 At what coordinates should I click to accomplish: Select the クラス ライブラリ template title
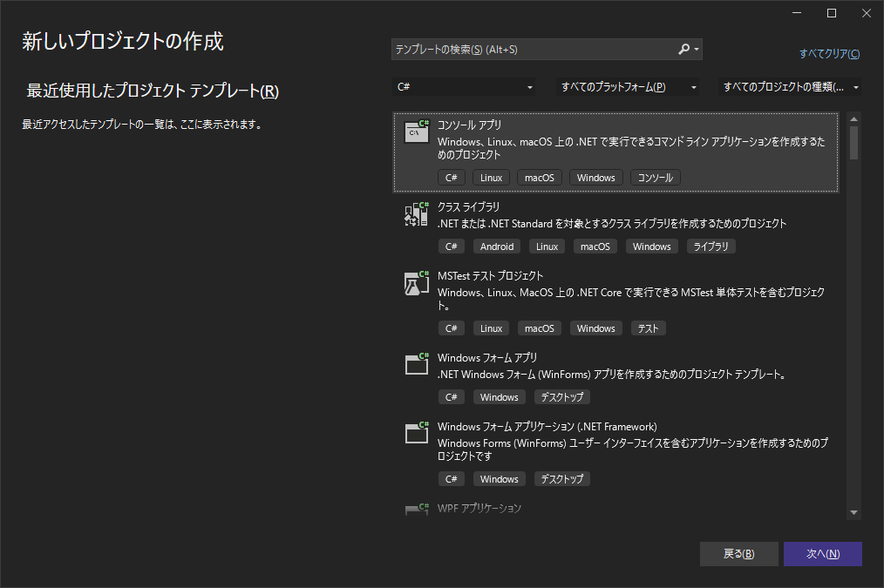tap(468, 206)
